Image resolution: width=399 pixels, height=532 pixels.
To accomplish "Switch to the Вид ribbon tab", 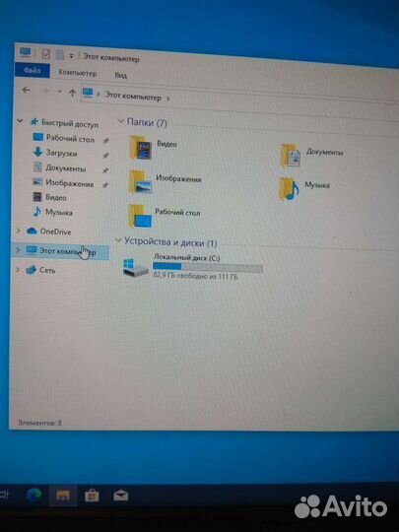I will click(120, 75).
